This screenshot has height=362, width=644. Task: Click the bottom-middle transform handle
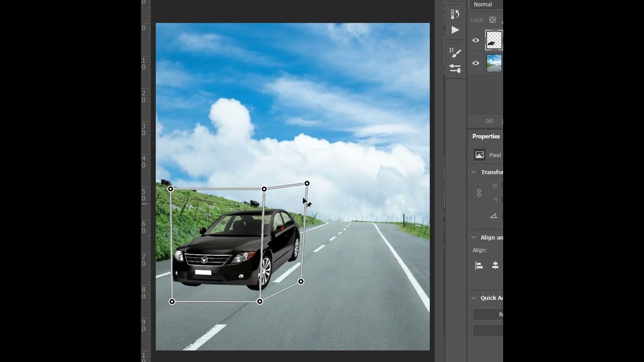click(260, 301)
